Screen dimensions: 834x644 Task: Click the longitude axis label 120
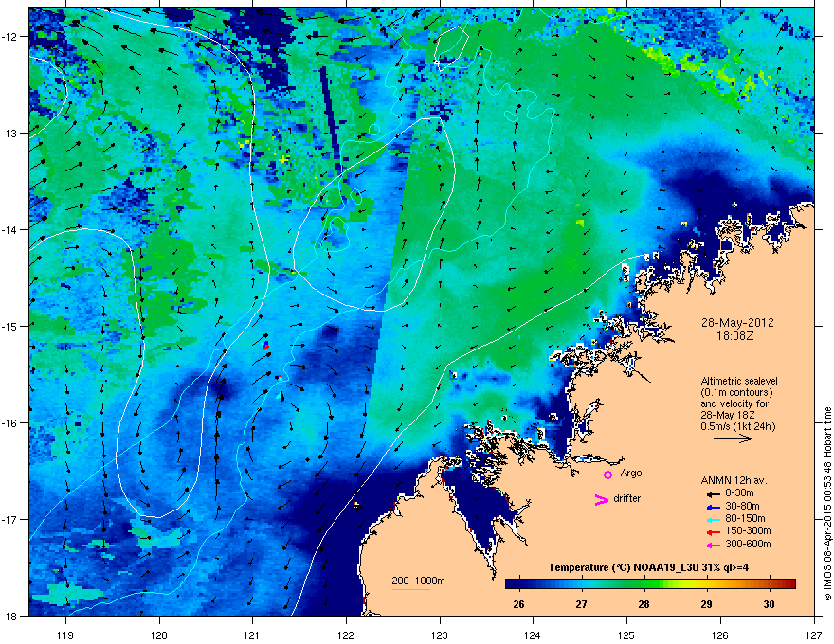[159, 635]
